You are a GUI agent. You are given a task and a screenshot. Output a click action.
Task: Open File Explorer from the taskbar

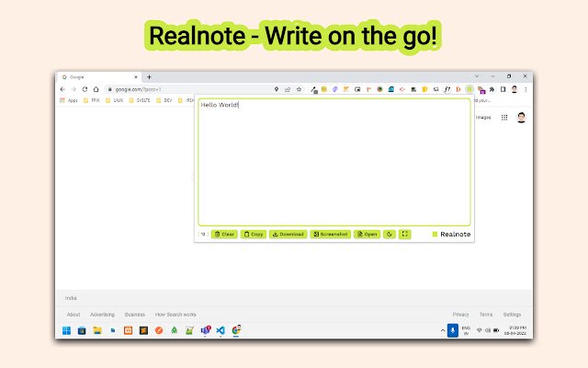point(97,330)
